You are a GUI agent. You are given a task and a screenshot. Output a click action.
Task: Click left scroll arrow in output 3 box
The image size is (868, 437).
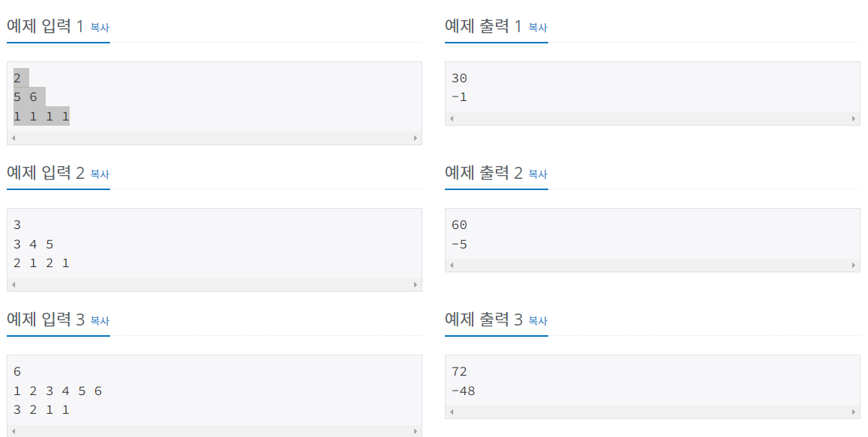point(452,412)
